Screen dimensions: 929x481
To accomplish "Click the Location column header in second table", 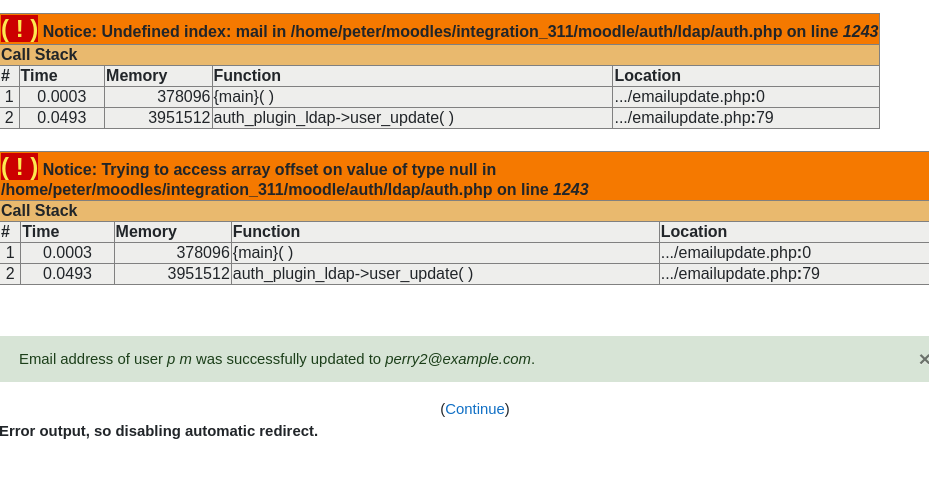I will pyautogui.click(x=694, y=232).
